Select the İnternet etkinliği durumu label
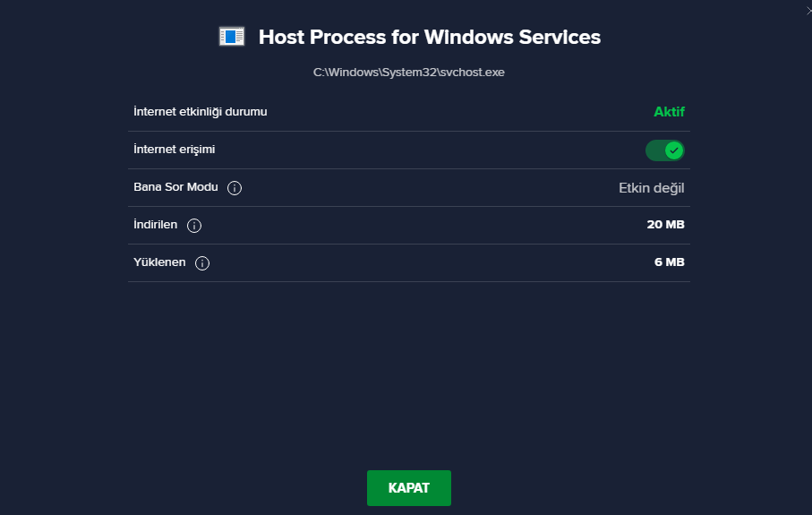The image size is (812, 515). pos(201,112)
